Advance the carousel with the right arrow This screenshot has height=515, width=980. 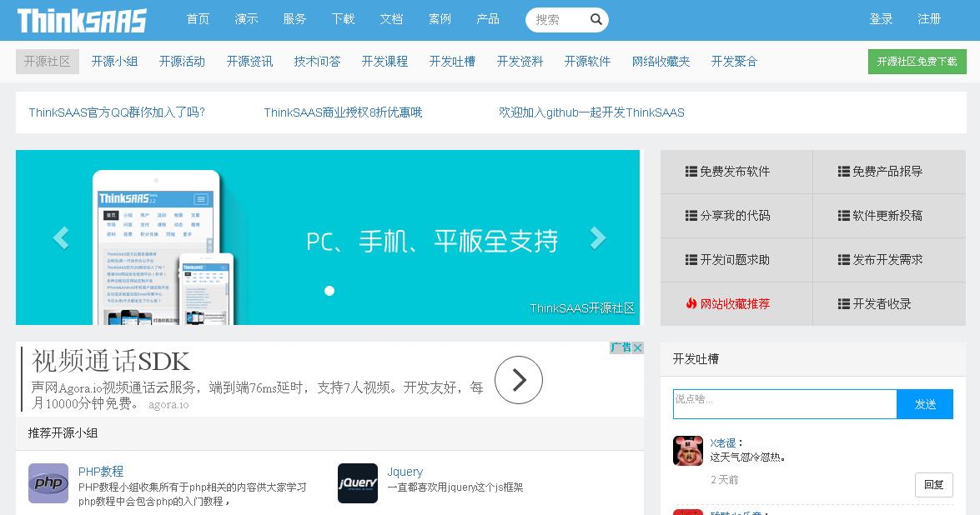pyautogui.click(x=599, y=237)
